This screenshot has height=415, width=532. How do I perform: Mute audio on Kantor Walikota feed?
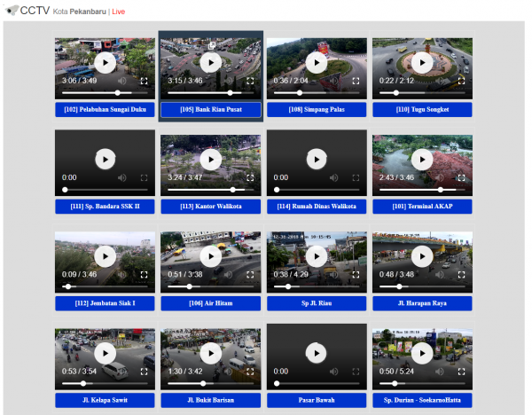[x=230, y=177]
